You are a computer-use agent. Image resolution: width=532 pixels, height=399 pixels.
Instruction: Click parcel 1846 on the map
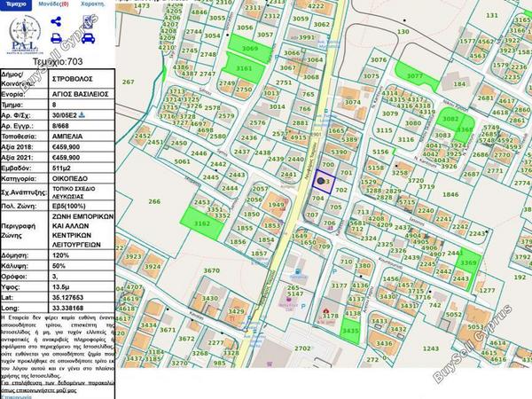coord(450,194)
